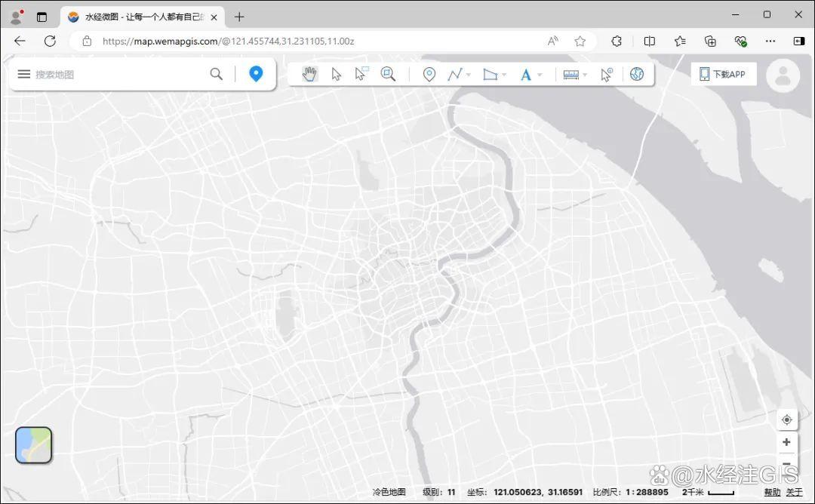Locate my position with crosshair button
815x504 pixels.
787,419
